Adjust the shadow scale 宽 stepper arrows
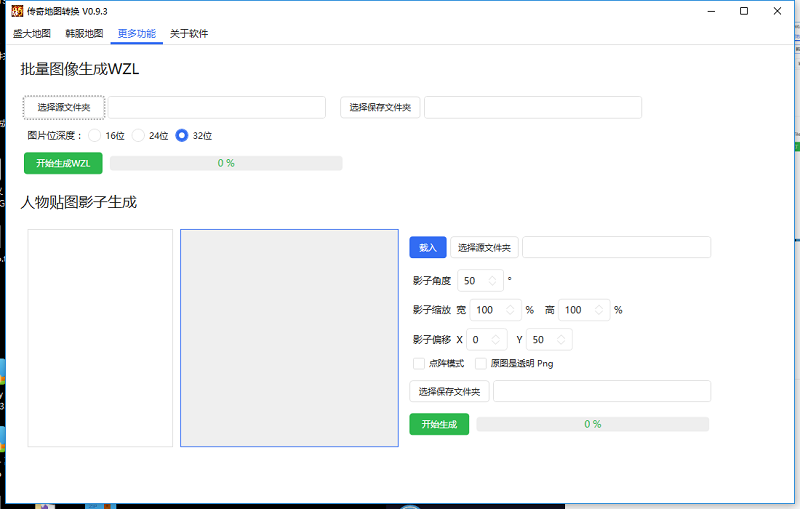800x509 pixels. click(510, 310)
